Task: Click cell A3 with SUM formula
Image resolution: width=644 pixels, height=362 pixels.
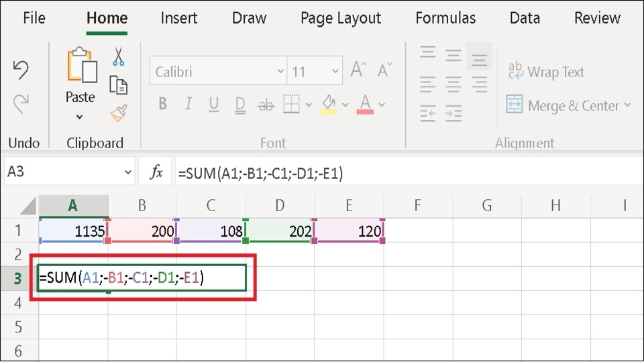Action: click(142, 278)
